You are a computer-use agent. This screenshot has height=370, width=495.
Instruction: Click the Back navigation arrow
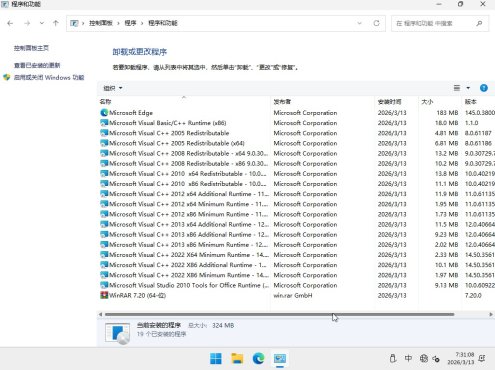(x=10, y=23)
